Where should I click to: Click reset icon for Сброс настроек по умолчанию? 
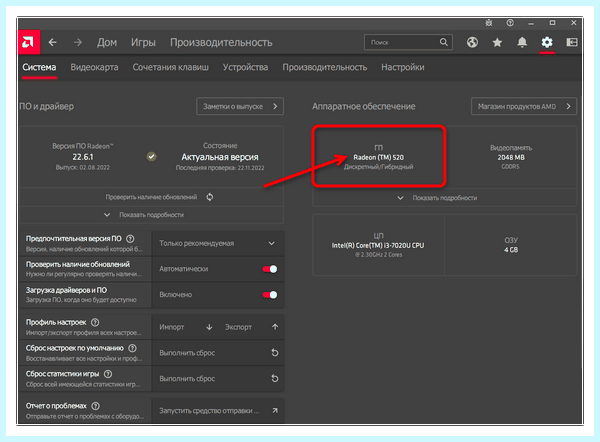click(275, 353)
